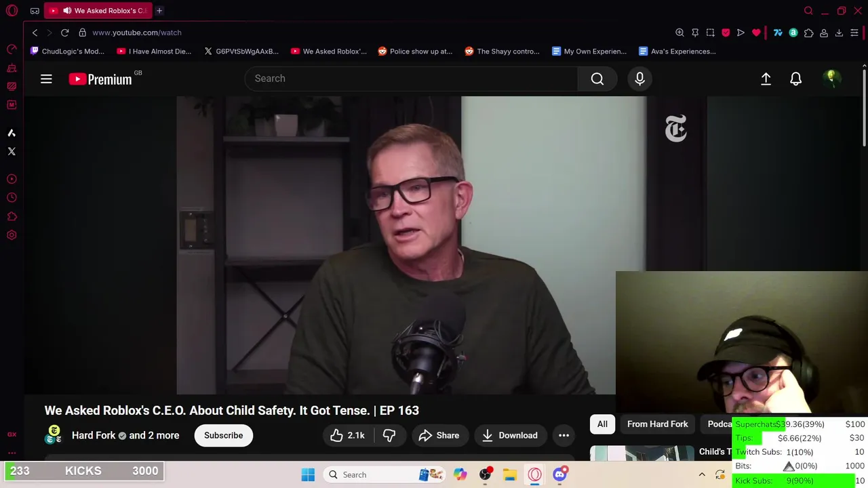The height and width of the screenshot is (488, 868).
Task: Select the From Hard Fork chip
Action: tap(658, 424)
